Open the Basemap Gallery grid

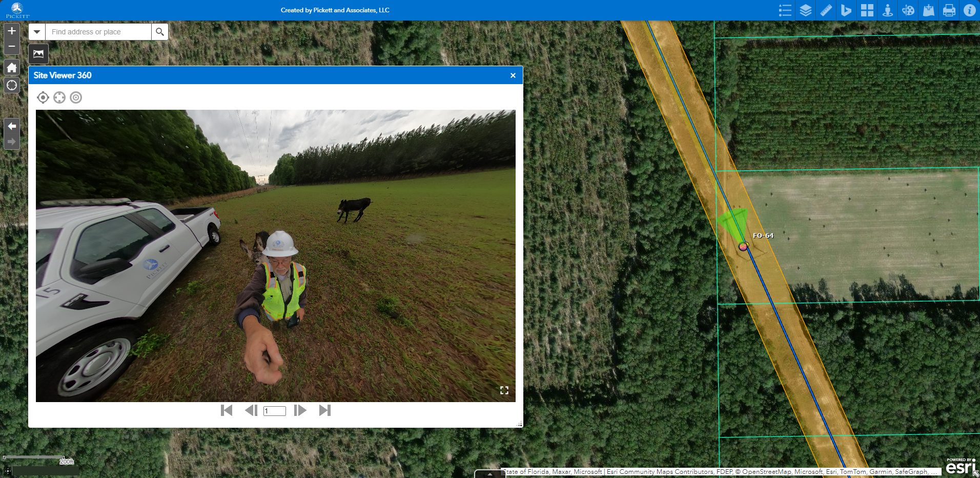click(x=867, y=10)
